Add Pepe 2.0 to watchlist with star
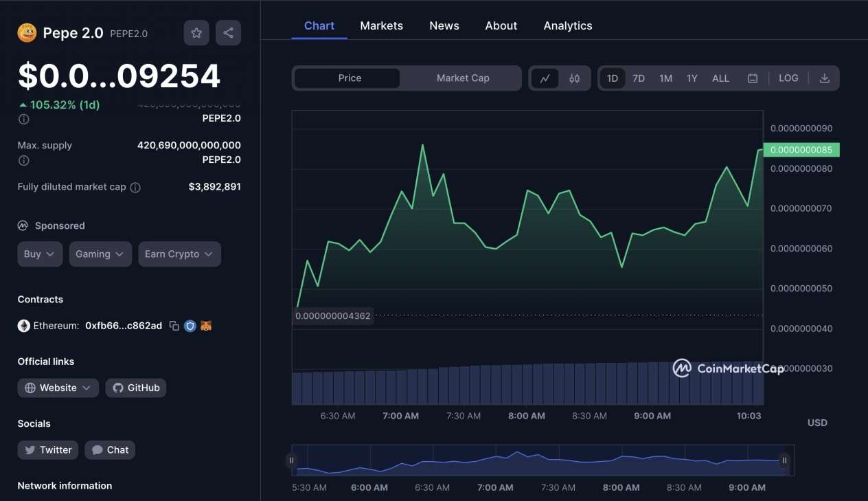This screenshot has width=868, height=501. (196, 33)
